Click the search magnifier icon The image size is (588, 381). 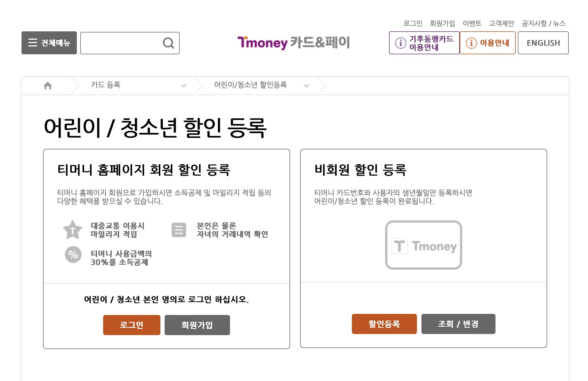tap(168, 43)
